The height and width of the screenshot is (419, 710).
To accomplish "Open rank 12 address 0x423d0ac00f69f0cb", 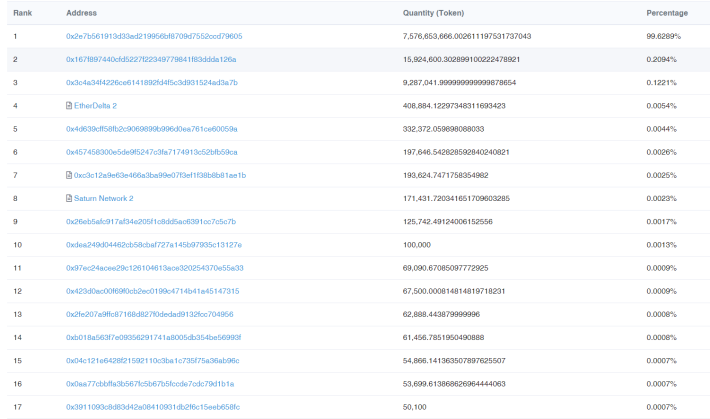I will 153,291.
